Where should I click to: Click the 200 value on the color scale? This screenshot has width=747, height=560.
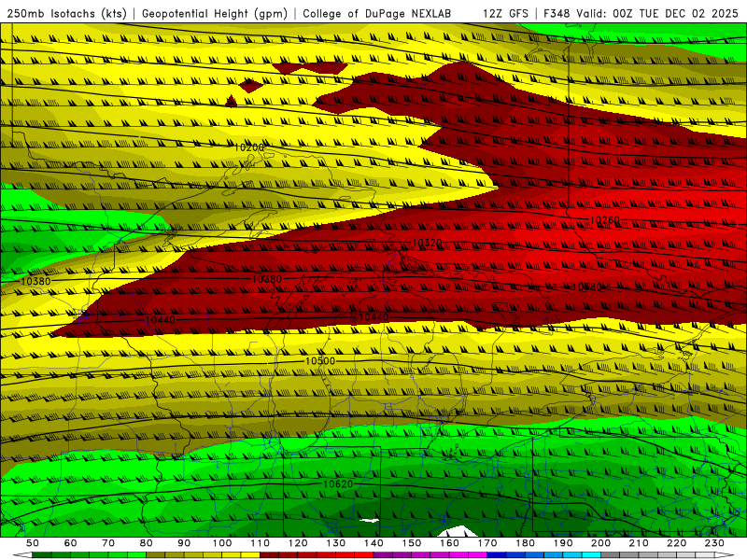(x=600, y=543)
